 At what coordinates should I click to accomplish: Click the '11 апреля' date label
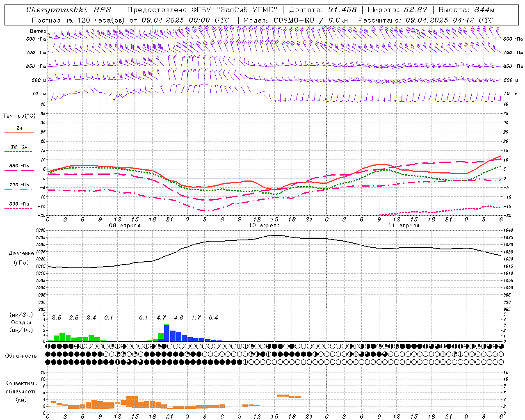(x=404, y=226)
